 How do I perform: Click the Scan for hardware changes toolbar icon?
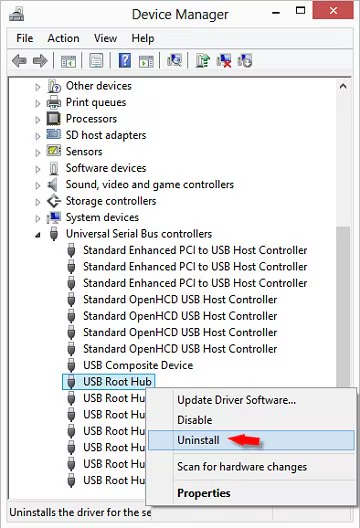click(174, 61)
